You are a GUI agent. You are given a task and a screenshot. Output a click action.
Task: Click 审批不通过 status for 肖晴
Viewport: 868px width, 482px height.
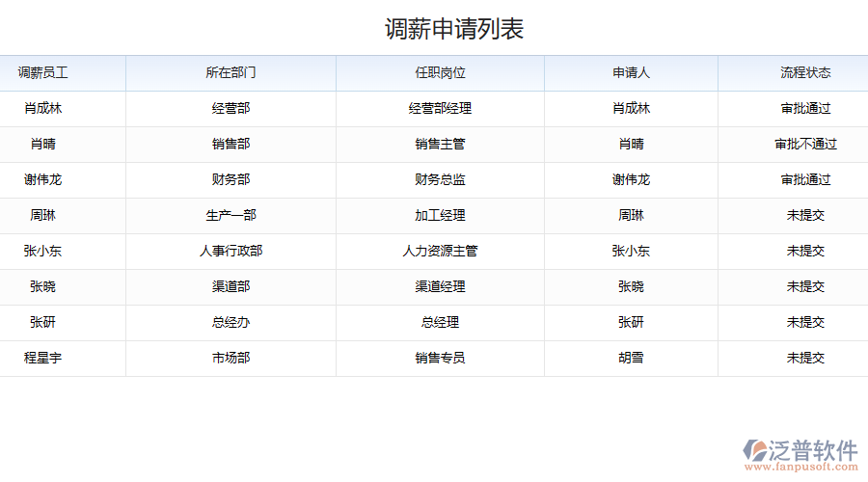(x=805, y=144)
